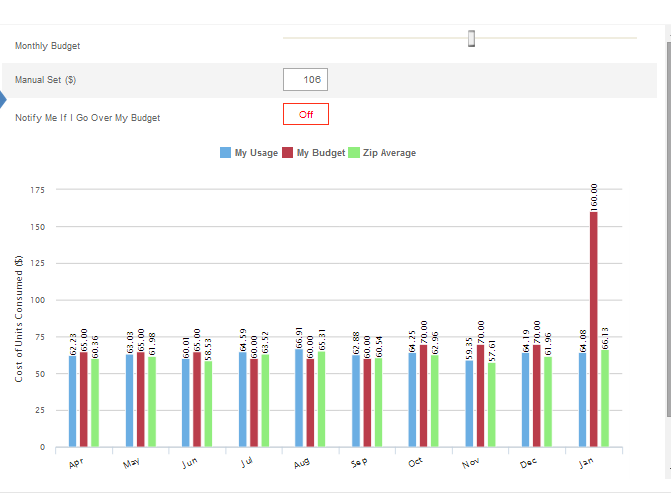
Task: Click the Manual Set dollar input field
Action: (306, 80)
